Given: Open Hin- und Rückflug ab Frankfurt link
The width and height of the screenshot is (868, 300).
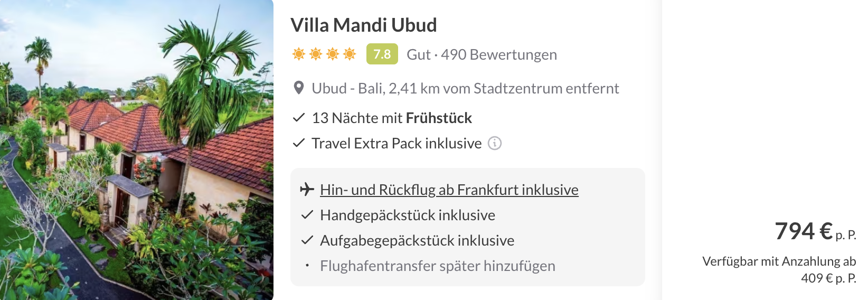Looking at the screenshot, I should click(449, 190).
